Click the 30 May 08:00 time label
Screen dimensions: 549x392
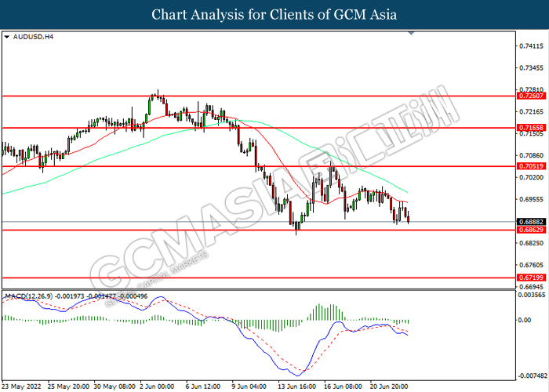[x=115, y=387]
